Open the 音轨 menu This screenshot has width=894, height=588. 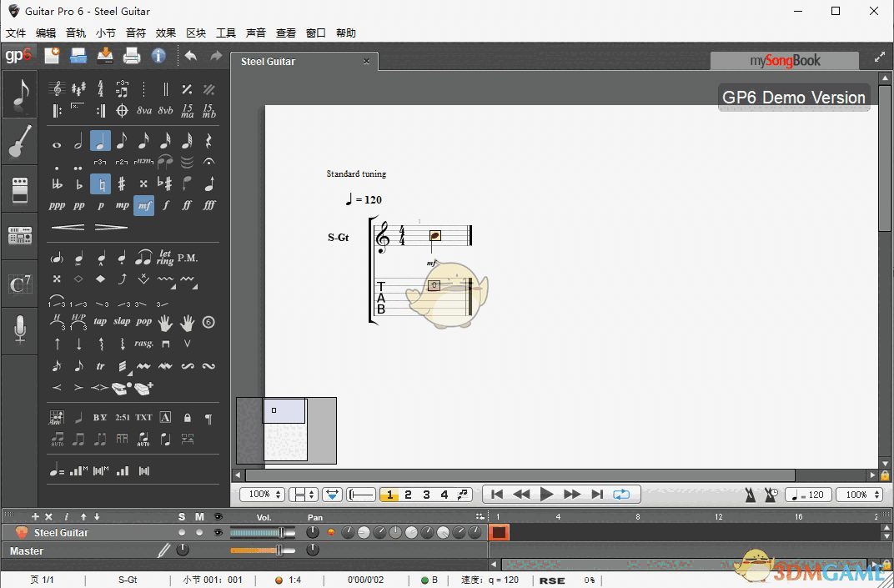click(76, 33)
